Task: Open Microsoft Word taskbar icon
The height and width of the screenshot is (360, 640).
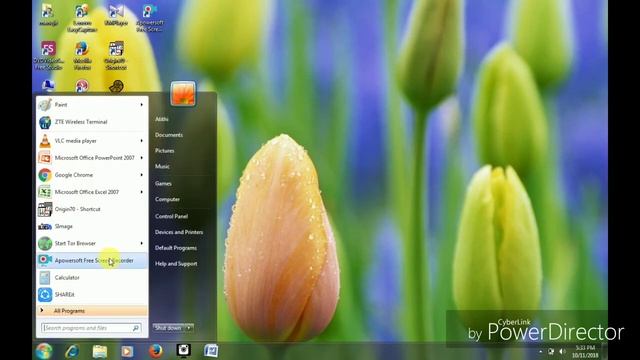Action: tap(211, 351)
